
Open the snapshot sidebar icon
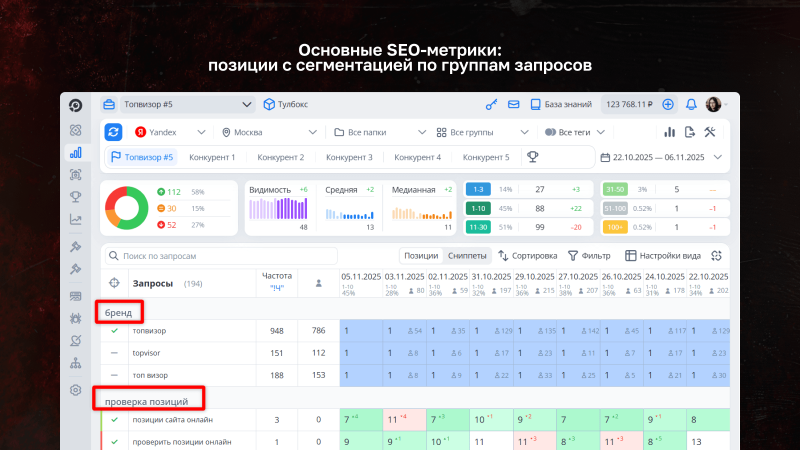pos(76,175)
